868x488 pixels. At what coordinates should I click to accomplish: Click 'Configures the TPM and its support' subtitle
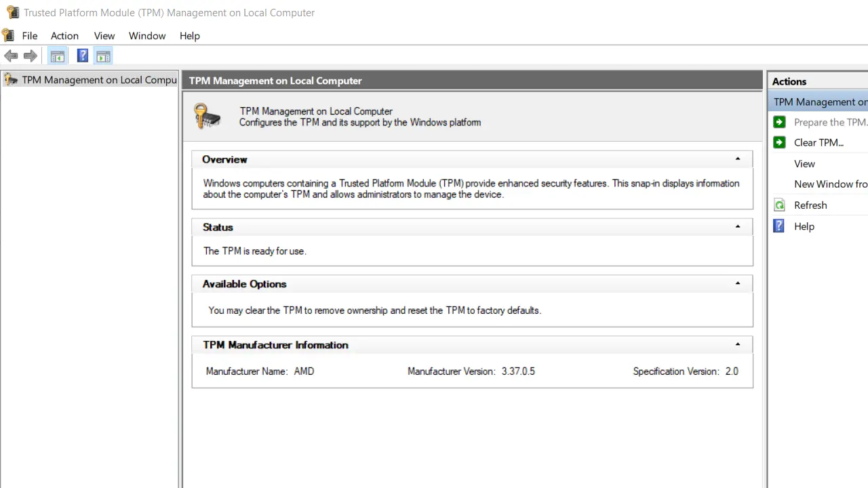pyautogui.click(x=360, y=123)
